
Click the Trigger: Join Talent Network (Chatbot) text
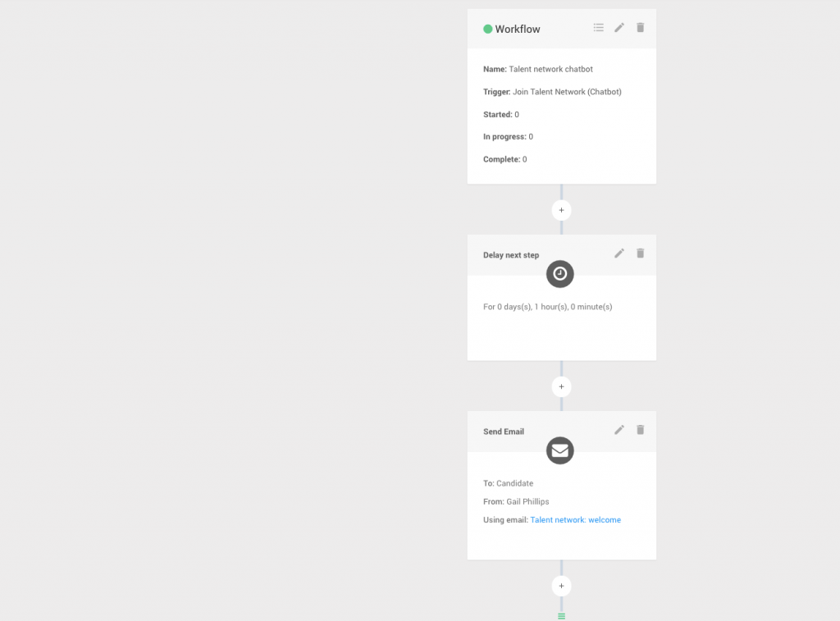(552, 92)
